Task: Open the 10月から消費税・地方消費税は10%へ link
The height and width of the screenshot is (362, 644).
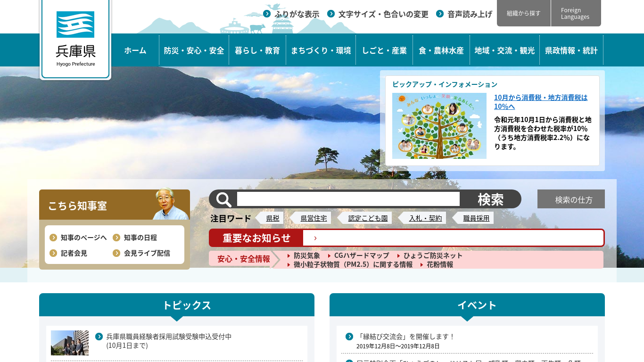Action: 541,102
